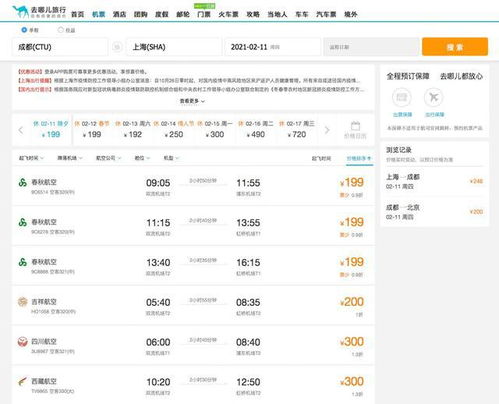Click the 国内出行提示 notice line
This screenshot has height=404, width=499.
191,89
